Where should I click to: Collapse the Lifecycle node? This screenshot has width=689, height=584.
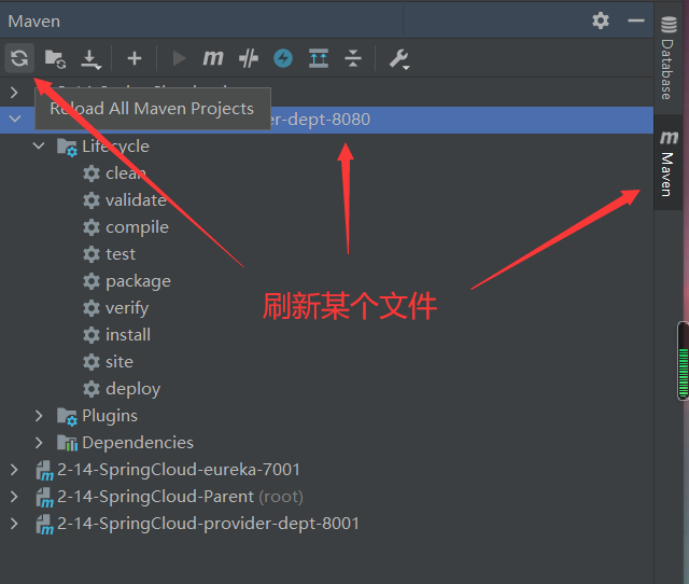[39, 145]
